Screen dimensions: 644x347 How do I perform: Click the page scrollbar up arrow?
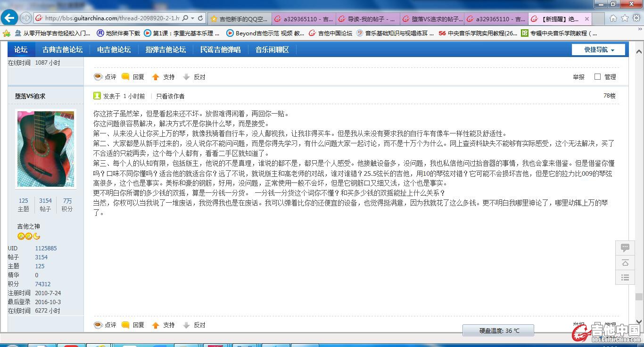tap(639, 51)
